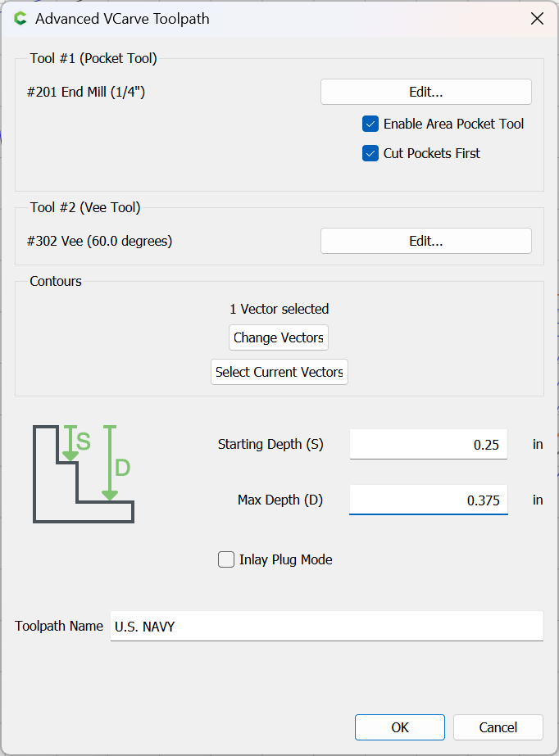This screenshot has width=559, height=756.
Task: Click the Carbide Create logo in title bar
Action: [x=20, y=18]
